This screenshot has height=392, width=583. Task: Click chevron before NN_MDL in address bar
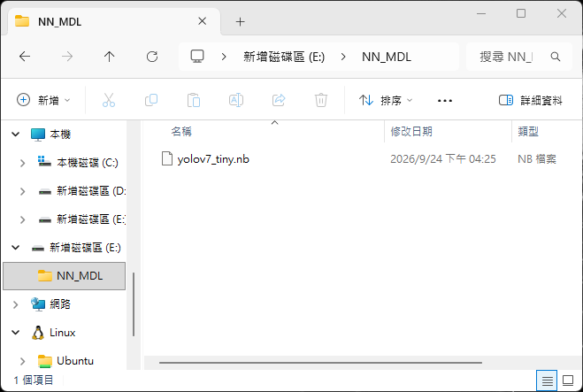[343, 57]
